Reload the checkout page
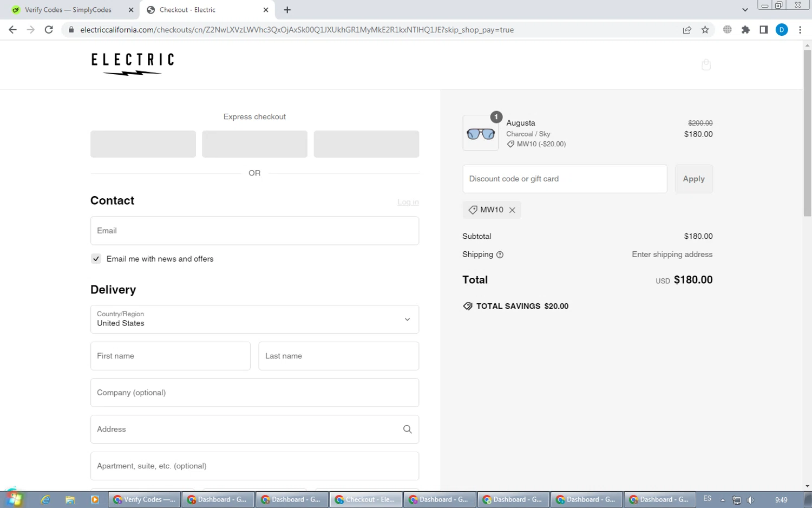This screenshot has height=508, width=812. tap(49, 30)
